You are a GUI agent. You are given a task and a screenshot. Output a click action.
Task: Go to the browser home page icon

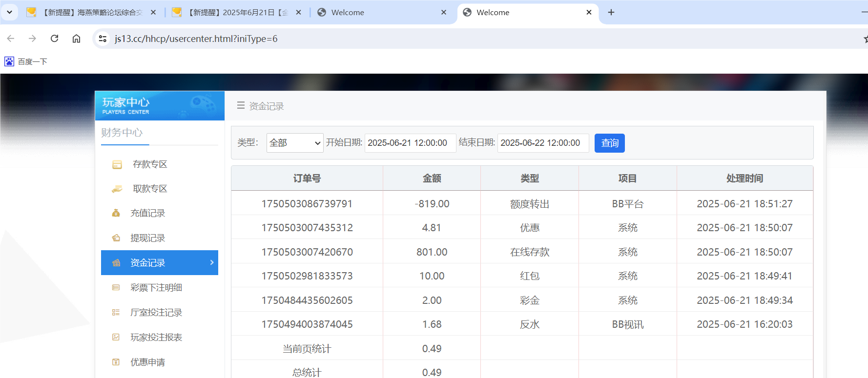point(76,39)
